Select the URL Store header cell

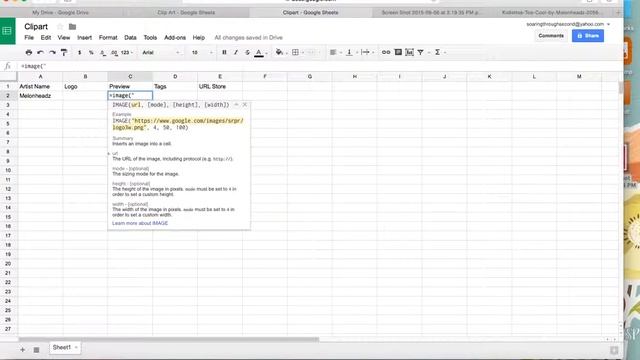220,87
